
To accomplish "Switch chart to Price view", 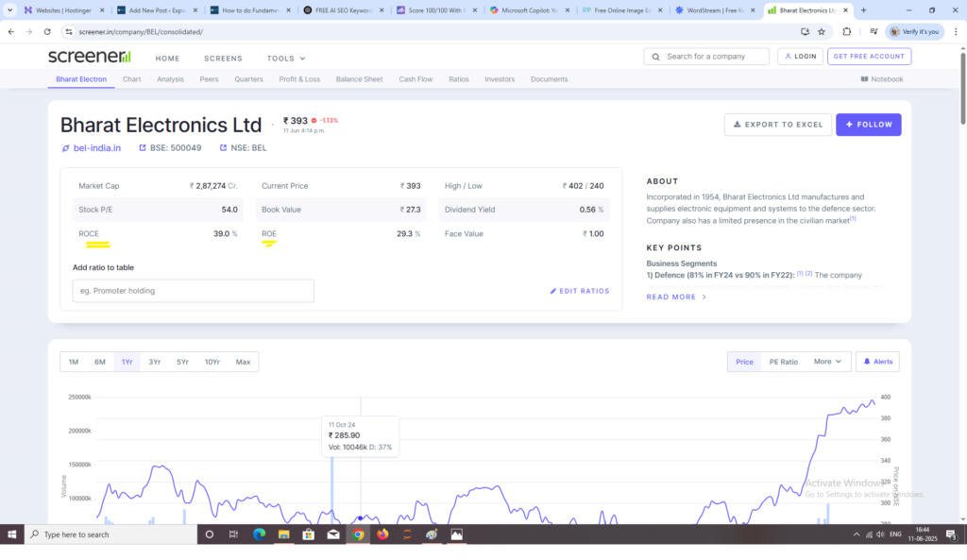I will pyautogui.click(x=744, y=362).
